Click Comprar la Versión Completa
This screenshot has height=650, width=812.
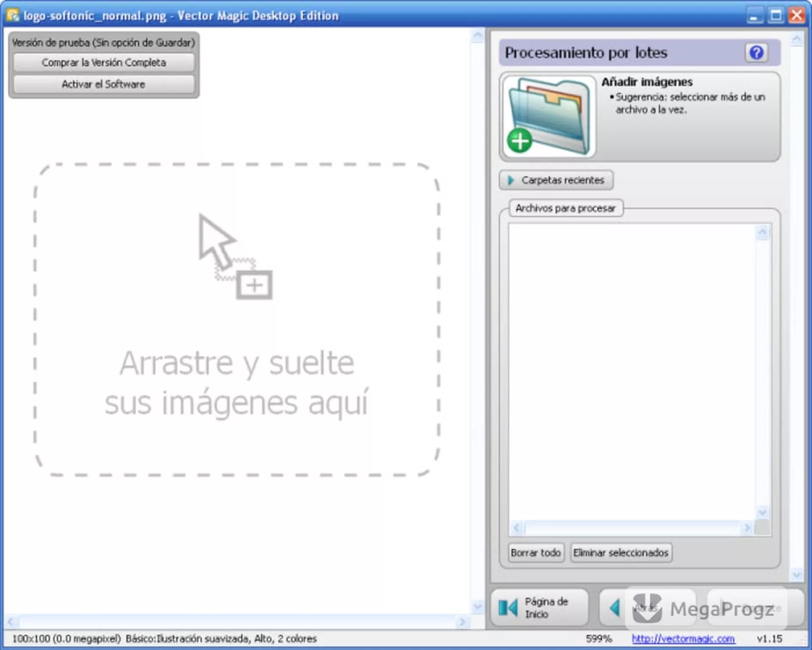(x=104, y=63)
